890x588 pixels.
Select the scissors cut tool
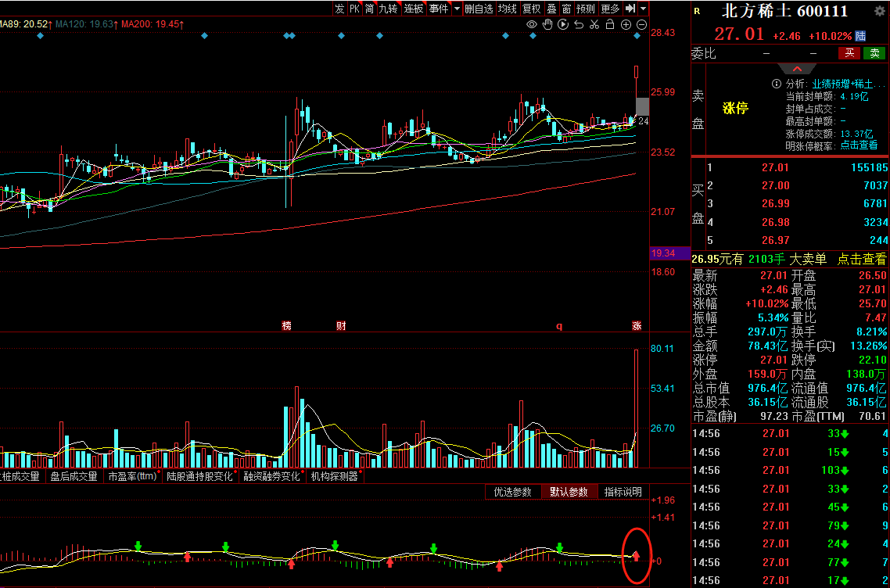(x=594, y=24)
